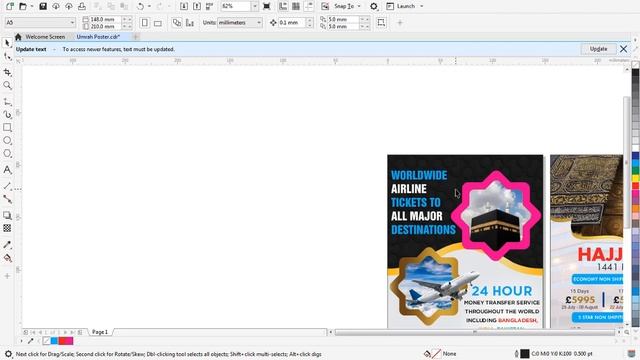
Task: Select the Color Eyedropper tool
Action: tap(7, 244)
